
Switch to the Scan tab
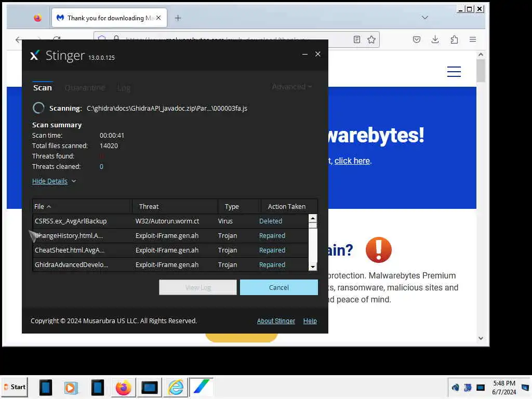click(43, 87)
